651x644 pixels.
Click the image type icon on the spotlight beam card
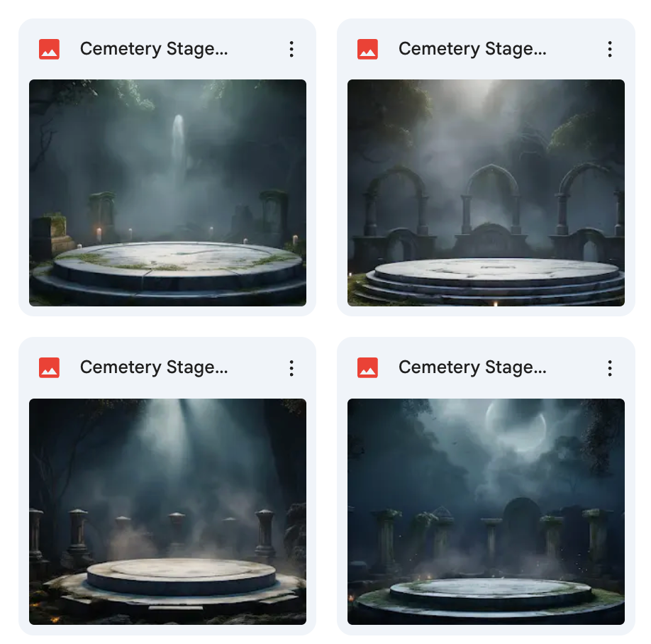[x=49, y=367]
